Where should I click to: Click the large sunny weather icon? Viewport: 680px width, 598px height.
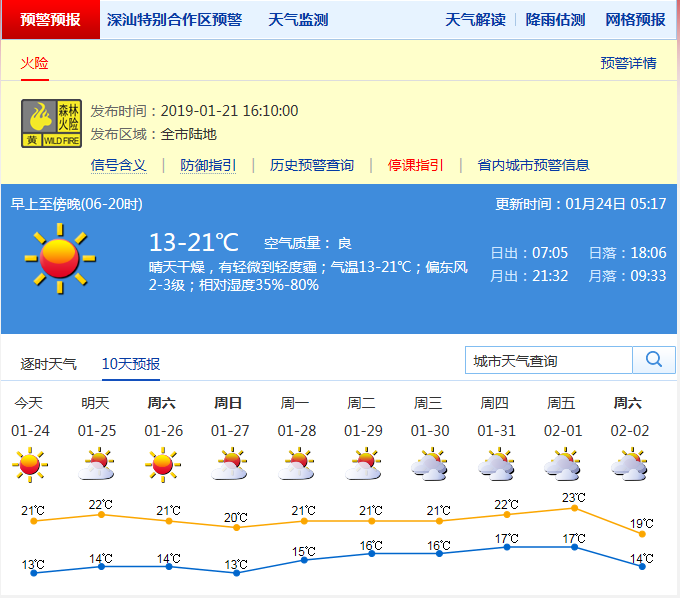[x=60, y=258]
